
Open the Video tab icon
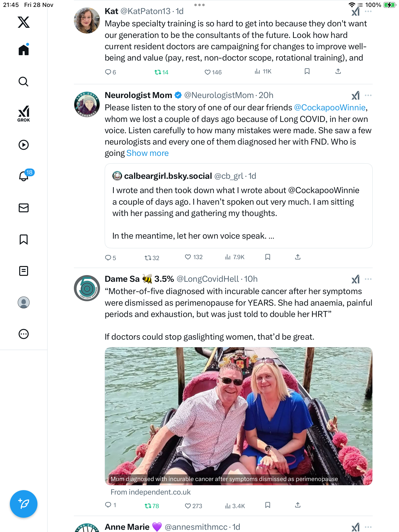click(x=24, y=145)
